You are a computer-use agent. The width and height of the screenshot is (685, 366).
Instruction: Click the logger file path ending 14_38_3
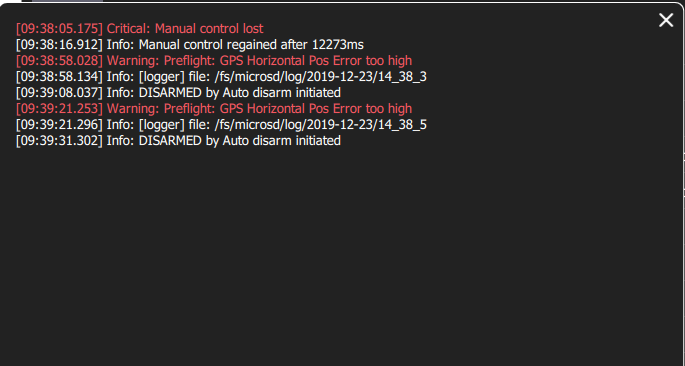[x=321, y=77]
